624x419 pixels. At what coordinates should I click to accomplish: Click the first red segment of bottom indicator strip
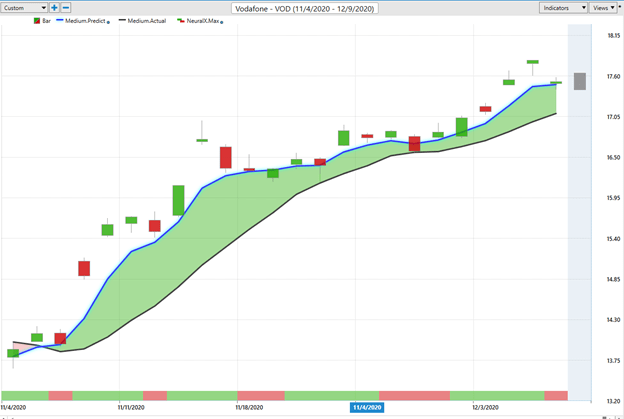(x=60, y=395)
